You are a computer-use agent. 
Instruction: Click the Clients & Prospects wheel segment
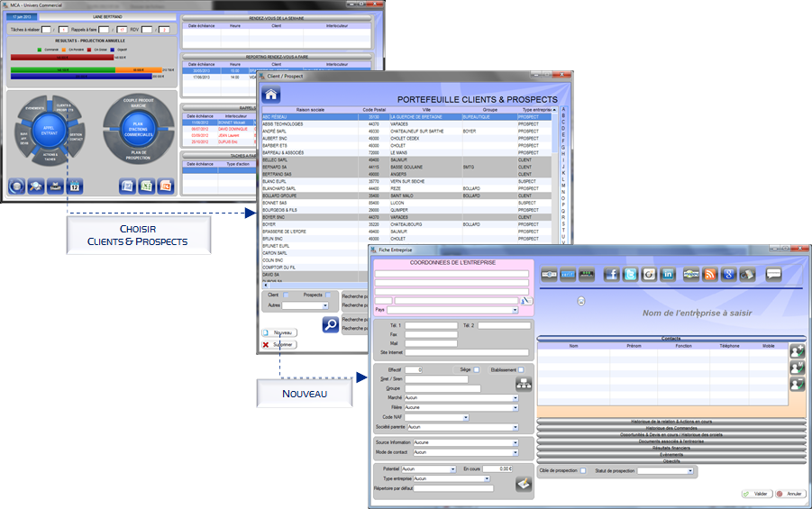coord(65,107)
